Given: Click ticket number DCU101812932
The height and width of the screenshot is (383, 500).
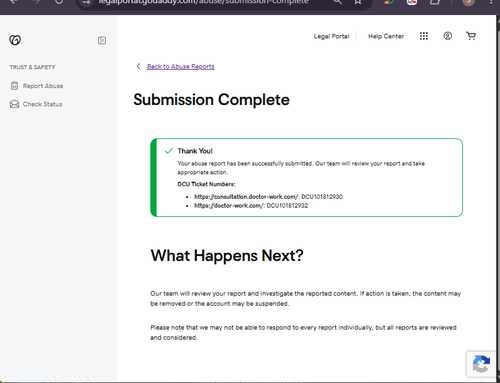Looking at the screenshot, I should pyautogui.click(x=287, y=206).
